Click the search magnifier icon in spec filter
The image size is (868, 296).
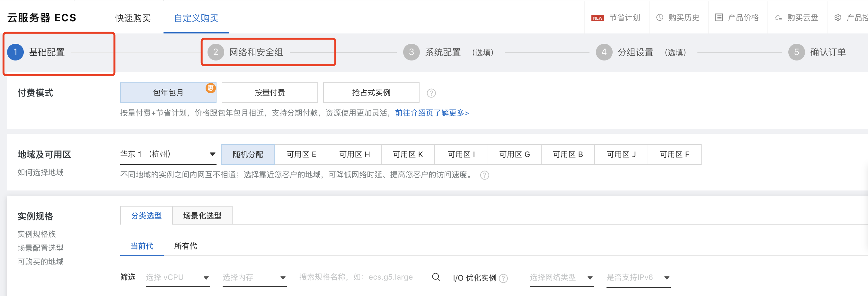[436, 277]
